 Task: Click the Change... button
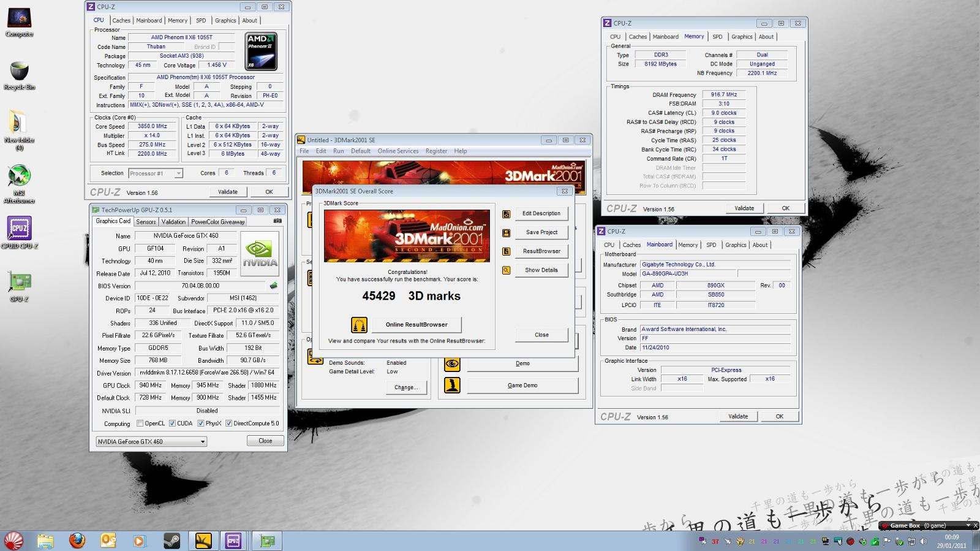406,388
